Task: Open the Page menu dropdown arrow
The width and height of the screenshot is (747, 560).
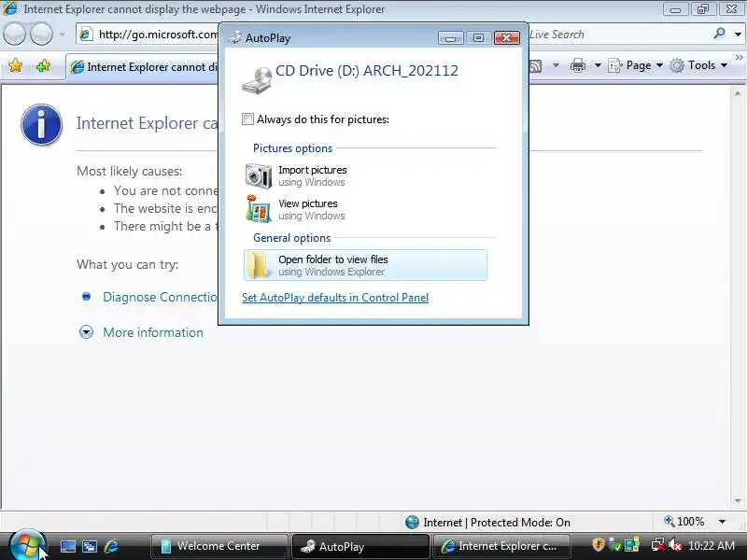Action: tap(660, 65)
